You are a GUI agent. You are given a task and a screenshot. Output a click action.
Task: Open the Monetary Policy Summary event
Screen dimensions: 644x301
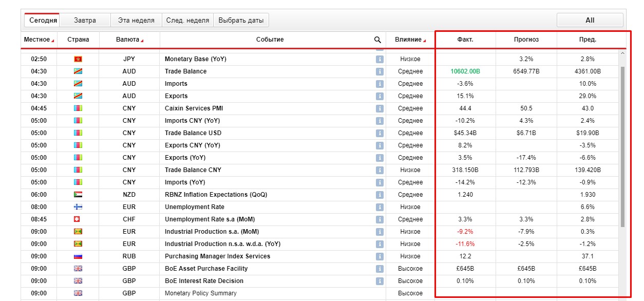pyautogui.click(x=200, y=293)
